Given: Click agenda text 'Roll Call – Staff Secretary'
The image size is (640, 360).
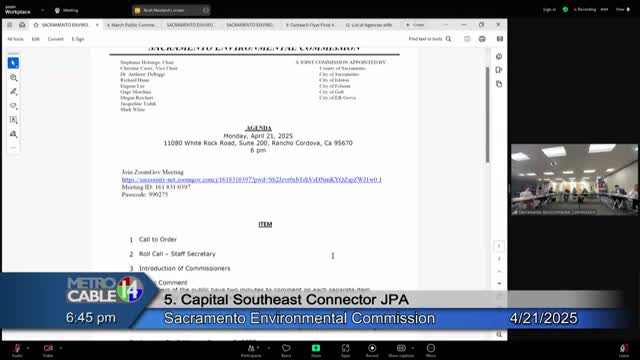Looking at the screenshot, I should (x=177, y=254).
